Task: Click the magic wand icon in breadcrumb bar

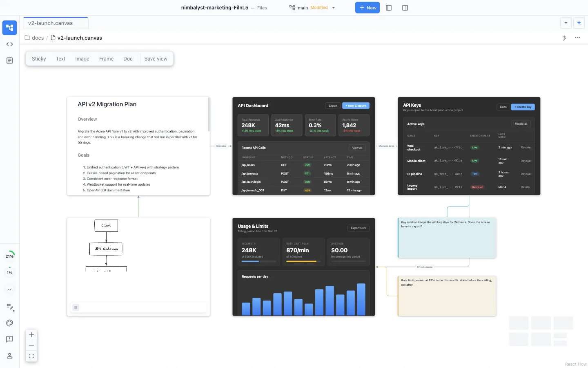Action: [x=564, y=38]
